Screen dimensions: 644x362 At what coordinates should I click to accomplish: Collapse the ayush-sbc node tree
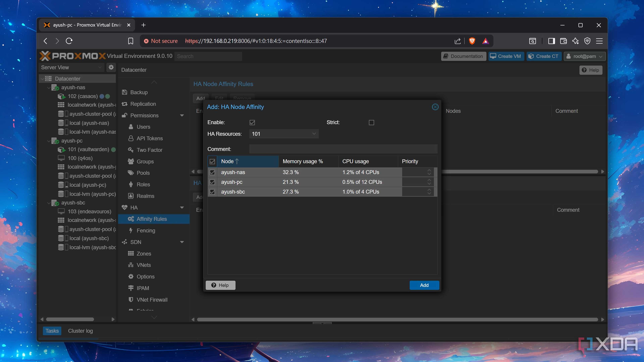(49, 203)
